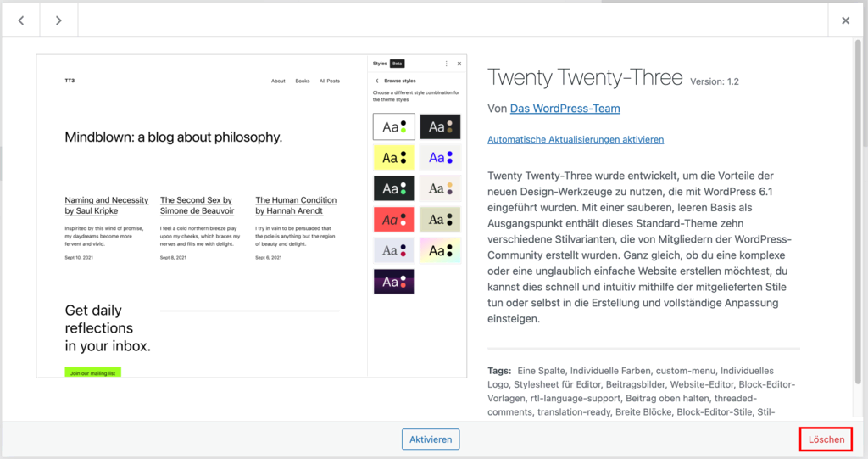This screenshot has height=459, width=868.
Task: Go to the next theme arrow
Action: tap(58, 20)
